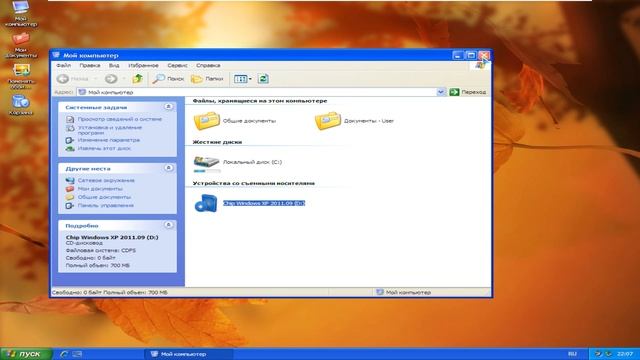Open Панель управления link
The image size is (640, 360).
106,206
